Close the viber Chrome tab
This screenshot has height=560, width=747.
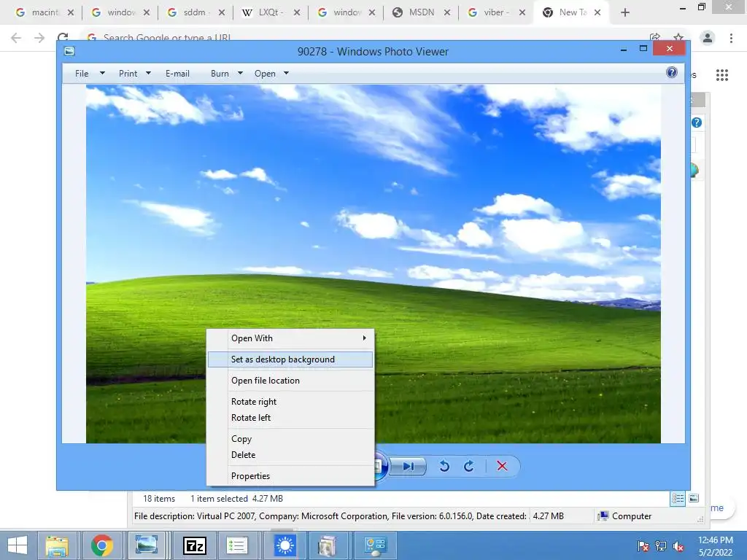(522, 12)
